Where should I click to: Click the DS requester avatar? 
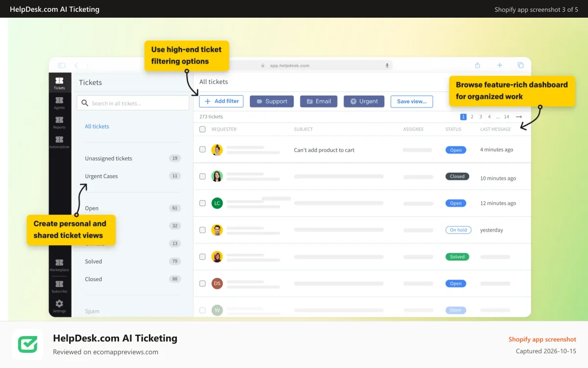(x=217, y=283)
